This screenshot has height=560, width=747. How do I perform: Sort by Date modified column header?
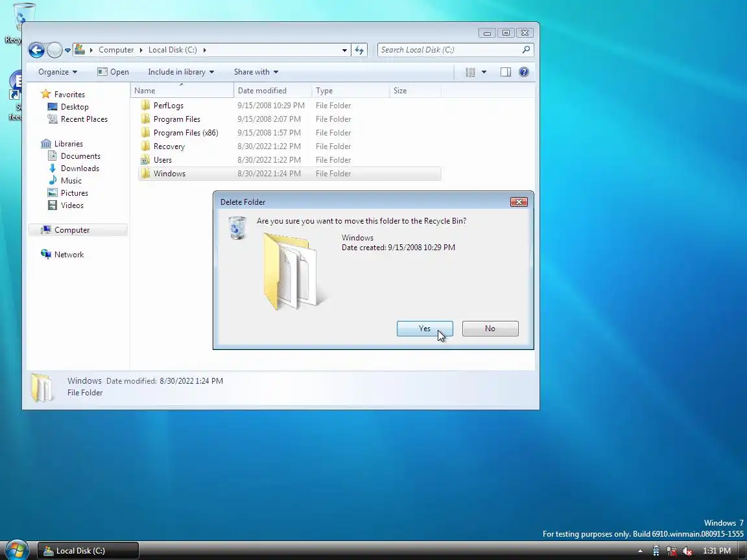pos(272,91)
